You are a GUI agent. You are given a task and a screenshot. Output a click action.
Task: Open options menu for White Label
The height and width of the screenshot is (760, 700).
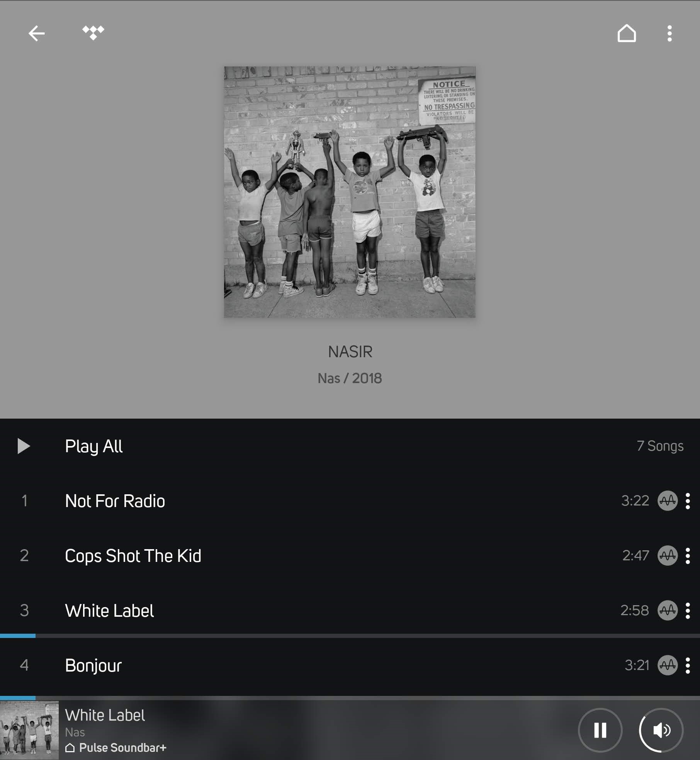point(688,611)
